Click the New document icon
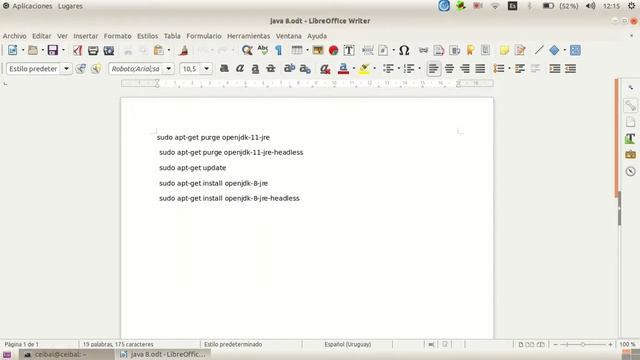The image size is (640, 360). [x=13, y=50]
